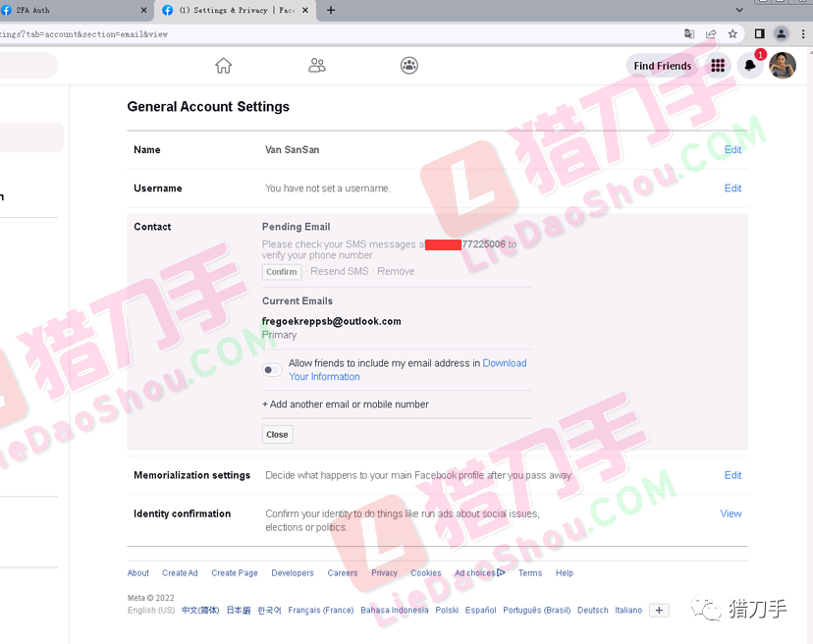The image size is (813, 644).
Task: Switch language to 日本語
Action: click(239, 611)
